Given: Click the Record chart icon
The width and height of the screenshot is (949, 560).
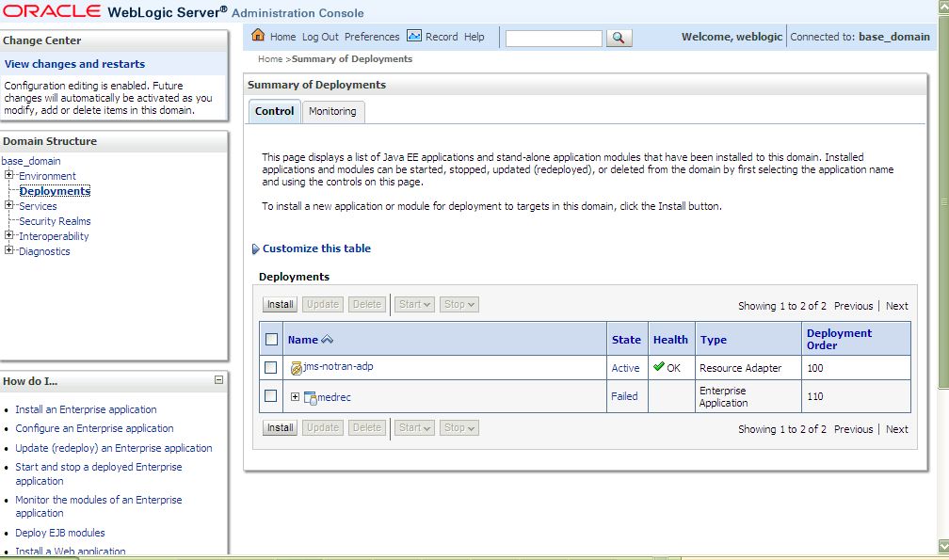Looking at the screenshot, I should (414, 36).
